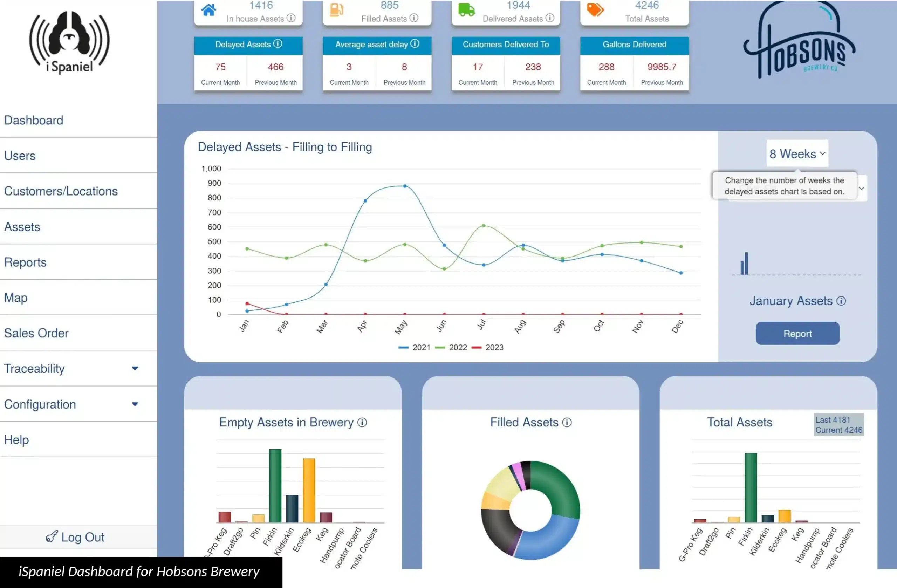Click the January Assets info icon

[x=842, y=301]
